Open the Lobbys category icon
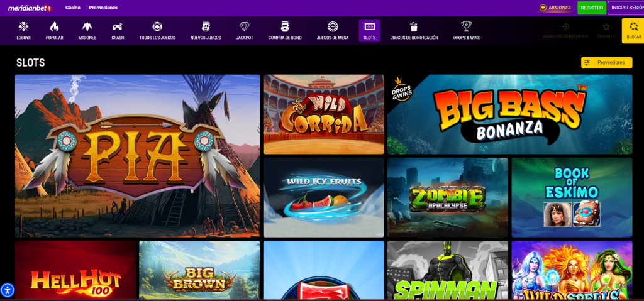Screen dimensions: 644x301 pyautogui.click(x=23, y=27)
